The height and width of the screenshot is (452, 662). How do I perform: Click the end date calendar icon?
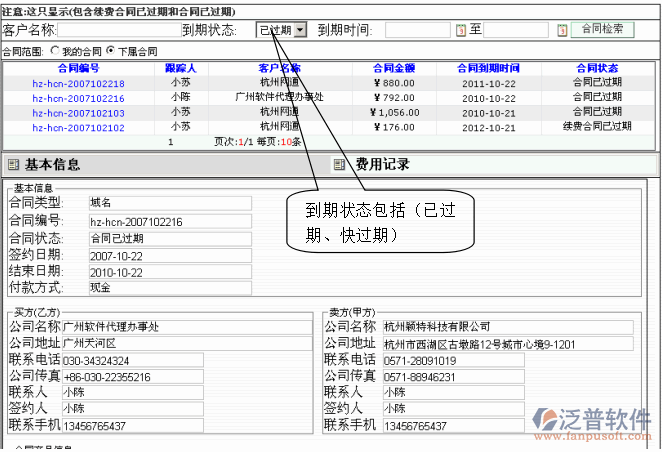click(x=562, y=31)
